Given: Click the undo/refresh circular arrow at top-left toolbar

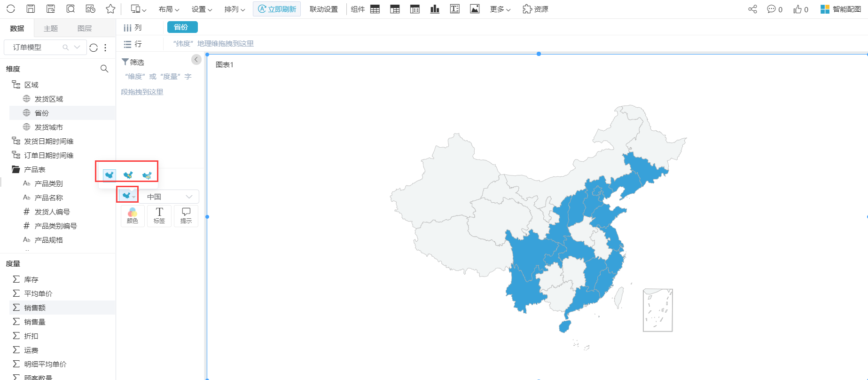Looking at the screenshot, I should click(11, 9).
